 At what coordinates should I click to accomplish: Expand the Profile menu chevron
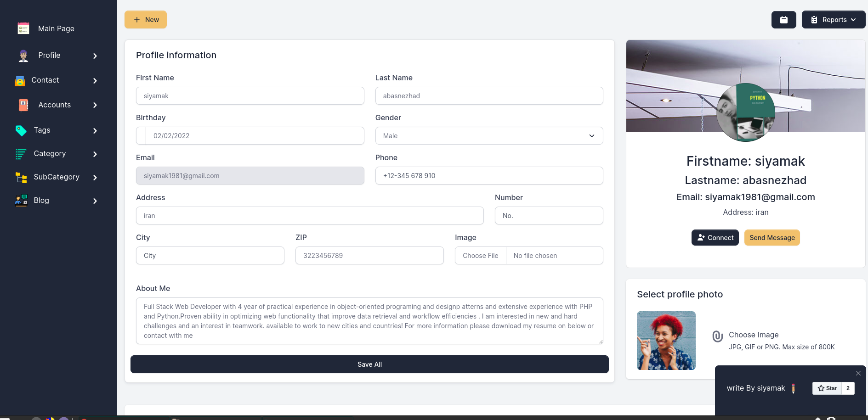[95, 56]
